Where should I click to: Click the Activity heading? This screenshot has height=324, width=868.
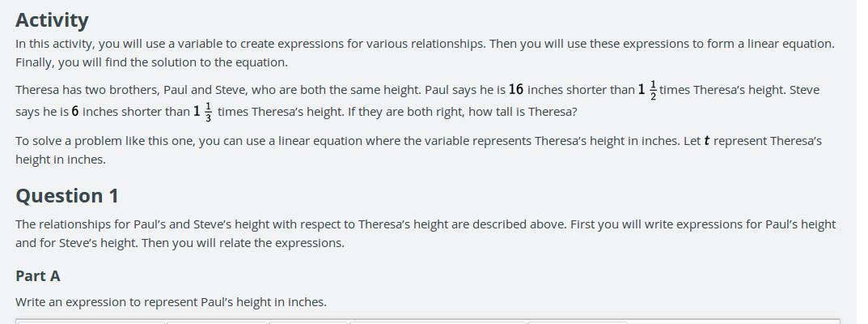52,20
